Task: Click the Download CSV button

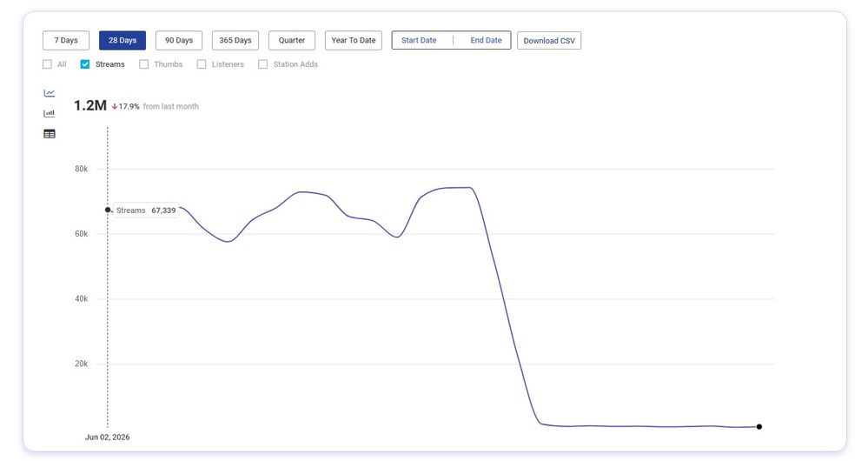Action: [549, 41]
